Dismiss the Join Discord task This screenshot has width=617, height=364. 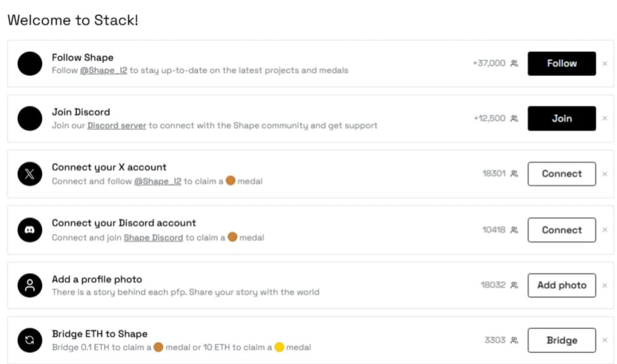coord(605,118)
